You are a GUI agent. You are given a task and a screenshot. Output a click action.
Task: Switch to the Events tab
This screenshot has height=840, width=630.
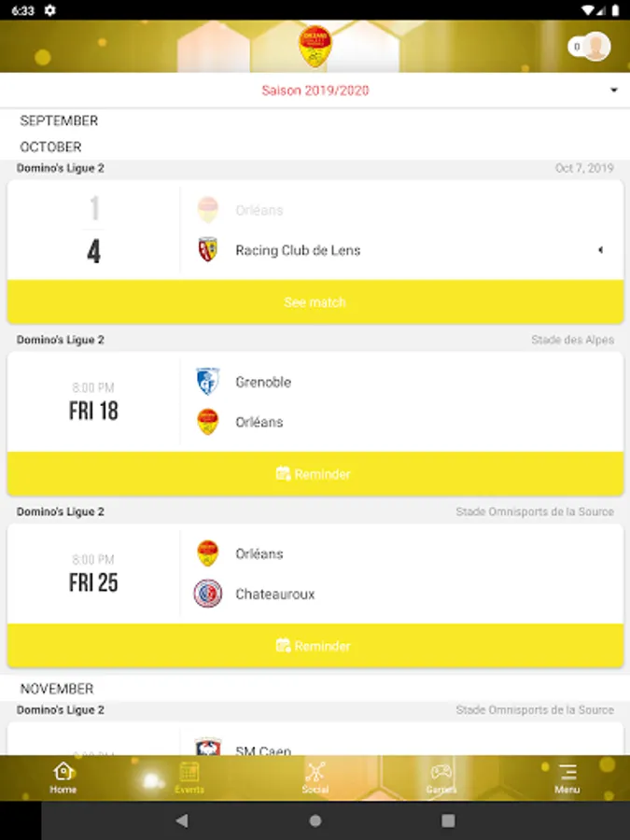click(189, 778)
